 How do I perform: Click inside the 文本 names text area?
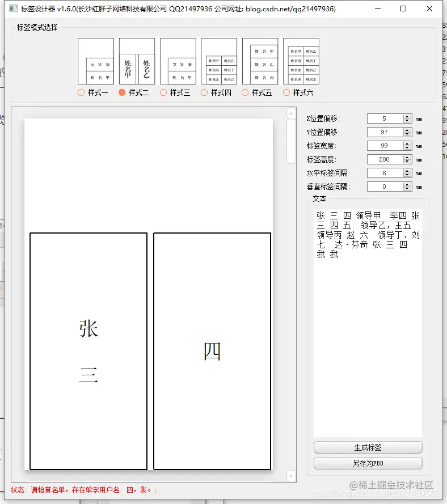pos(368,323)
